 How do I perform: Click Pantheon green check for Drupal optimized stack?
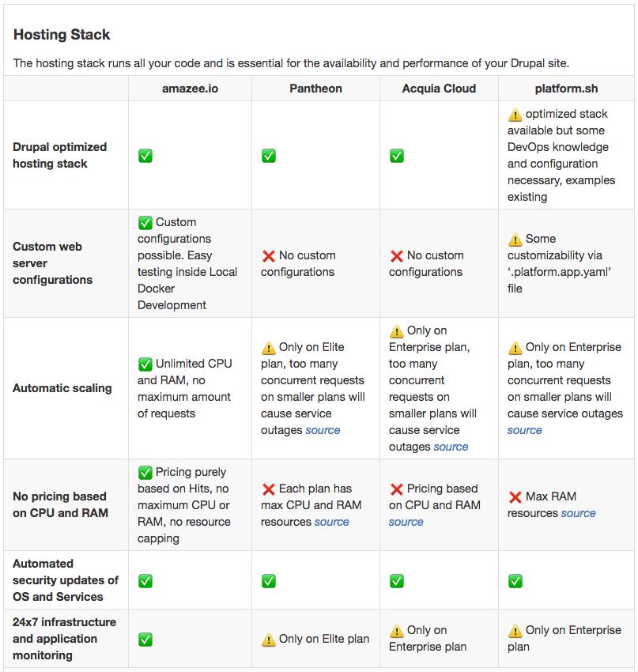tap(269, 156)
